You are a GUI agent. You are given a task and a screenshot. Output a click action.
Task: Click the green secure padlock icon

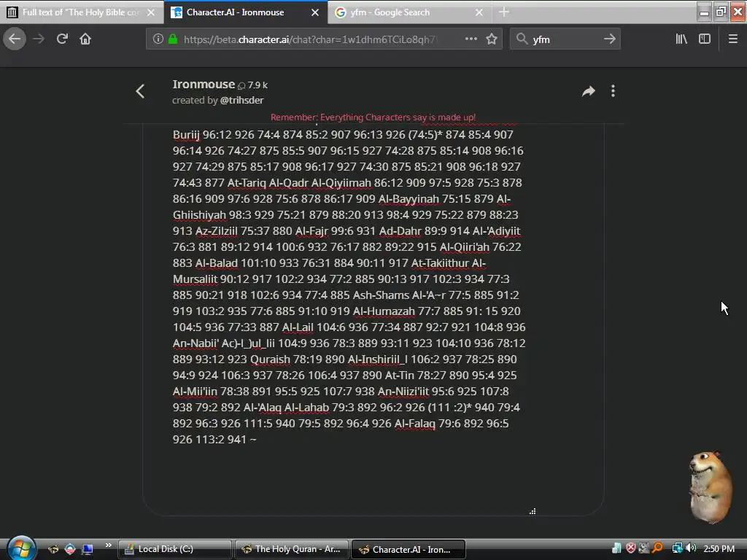173,39
